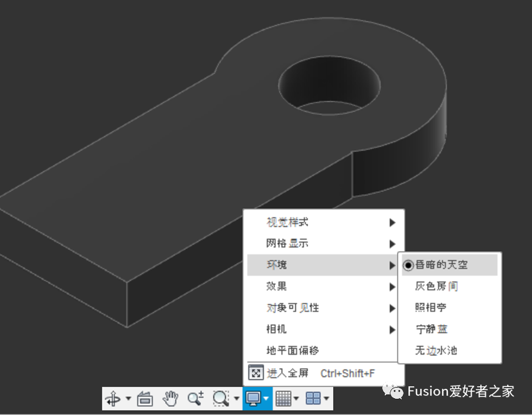532x415 pixels.
Task: Click the Display Settings monitor icon
Action: pyautogui.click(x=253, y=398)
